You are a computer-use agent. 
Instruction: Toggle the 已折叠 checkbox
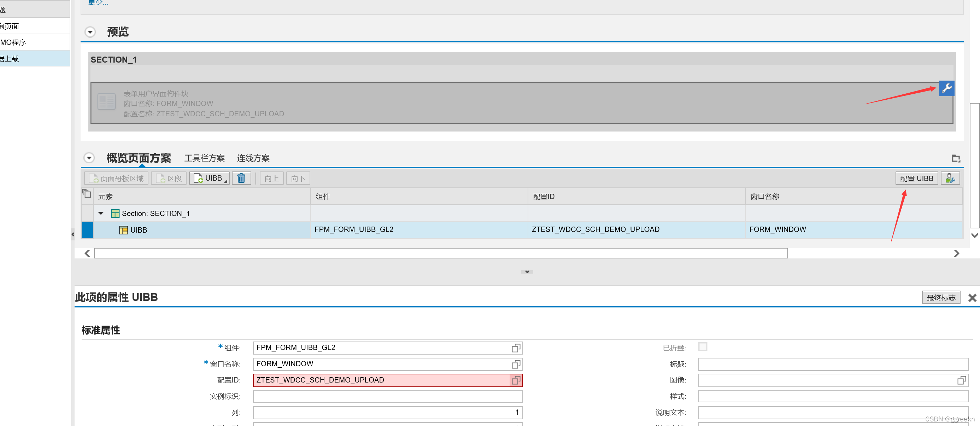click(x=703, y=347)
